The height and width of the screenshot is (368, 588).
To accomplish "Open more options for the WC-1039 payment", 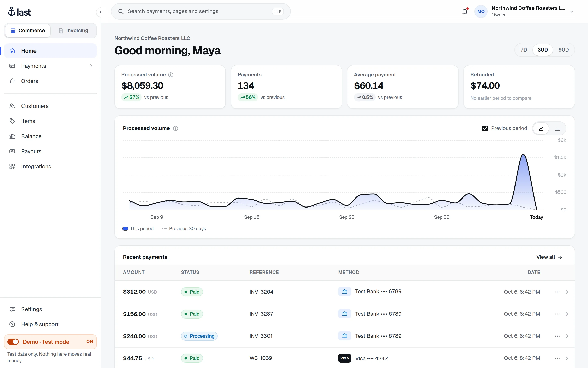I will pos(557,358).
